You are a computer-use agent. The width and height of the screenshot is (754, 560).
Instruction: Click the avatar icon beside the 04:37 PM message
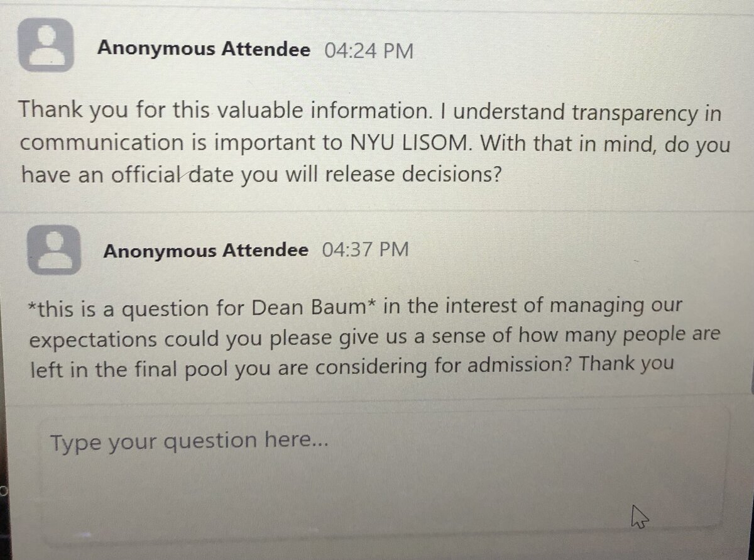point(54,250)
